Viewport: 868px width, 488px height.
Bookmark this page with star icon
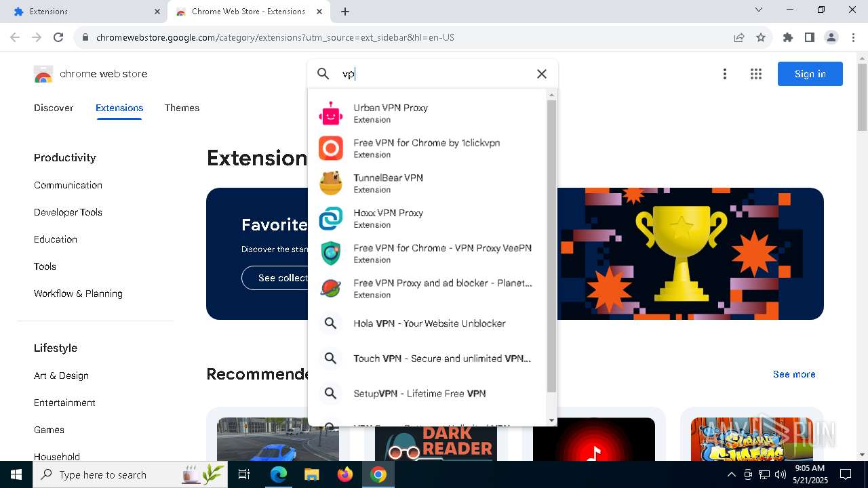coord(761,37)
